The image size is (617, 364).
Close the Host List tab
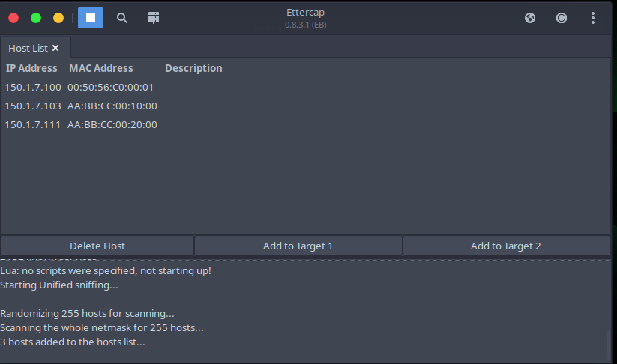click(55, 48)
